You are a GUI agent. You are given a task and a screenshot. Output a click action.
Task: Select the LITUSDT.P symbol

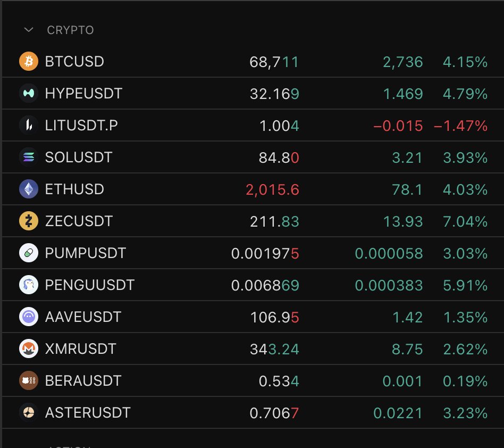click(81, 125)
